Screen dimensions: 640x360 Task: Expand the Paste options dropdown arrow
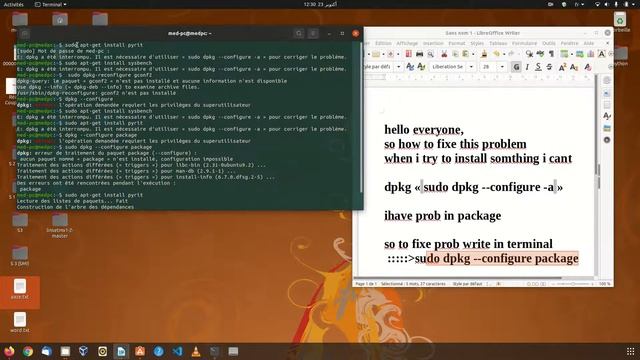(x=472, y=54)
